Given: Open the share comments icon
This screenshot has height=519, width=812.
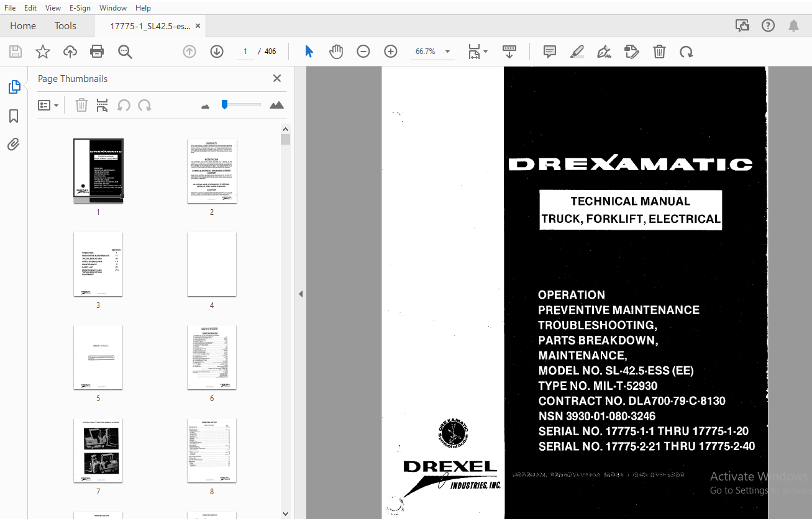Looking at the screenshot, I should (742, 25).
